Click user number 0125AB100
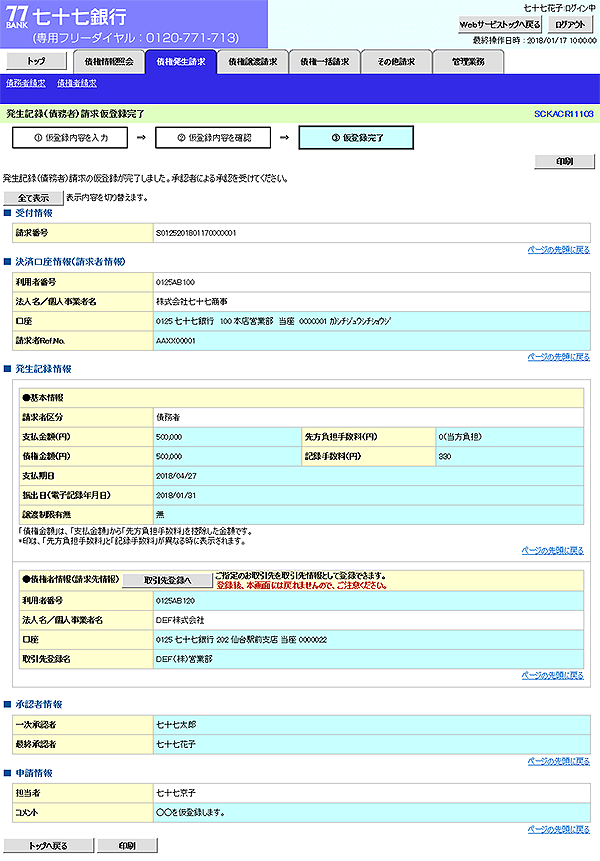Viewport: 600px width, 861px height. pos(175,282)
